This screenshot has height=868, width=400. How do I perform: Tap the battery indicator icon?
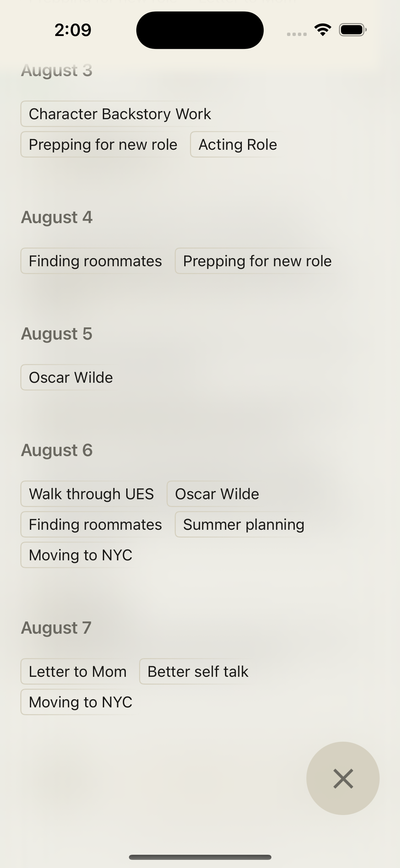353,30
